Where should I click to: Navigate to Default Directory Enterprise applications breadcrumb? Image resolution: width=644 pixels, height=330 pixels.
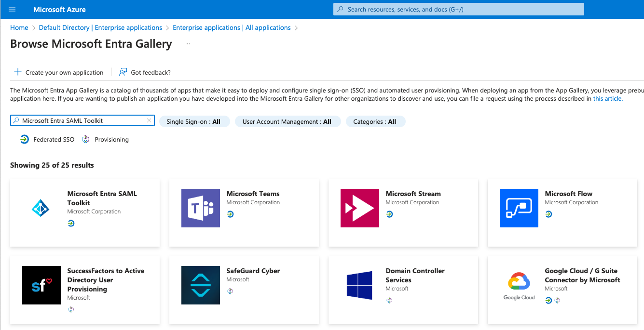click(100, 27)
